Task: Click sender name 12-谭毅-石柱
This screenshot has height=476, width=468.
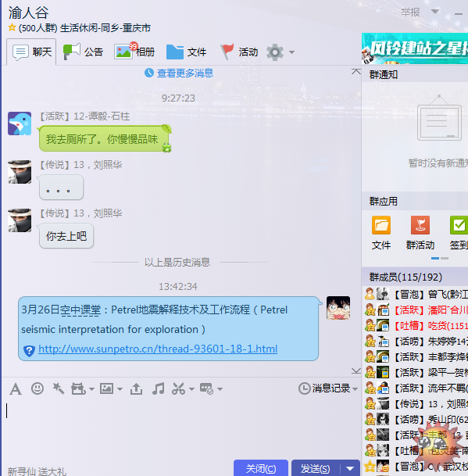Action: (x=102, y=116)
